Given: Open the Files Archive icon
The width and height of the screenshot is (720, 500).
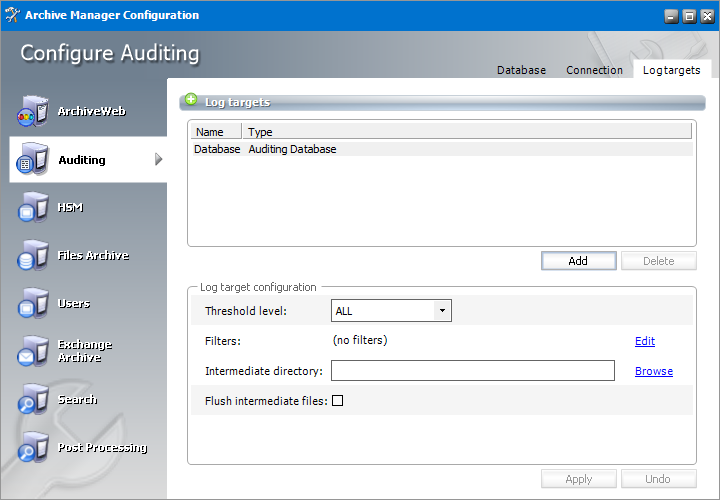Looking at the screenshot, I should (31, 256).
